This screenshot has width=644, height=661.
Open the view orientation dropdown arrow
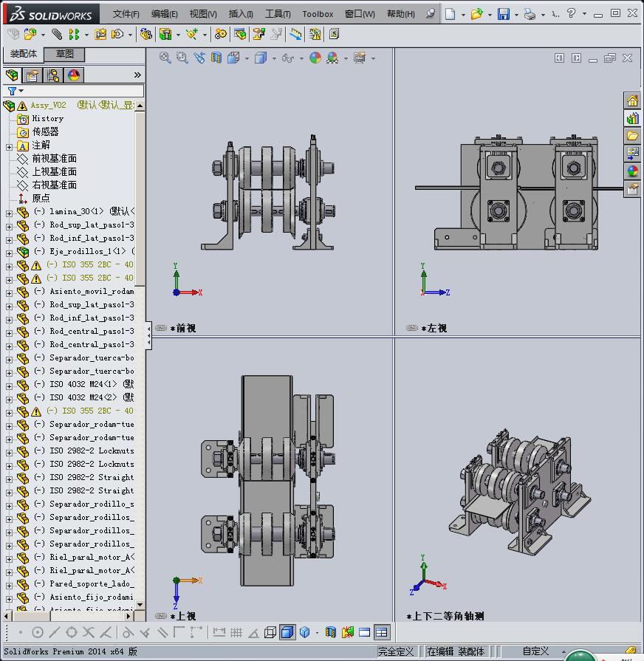coord(246,58)
